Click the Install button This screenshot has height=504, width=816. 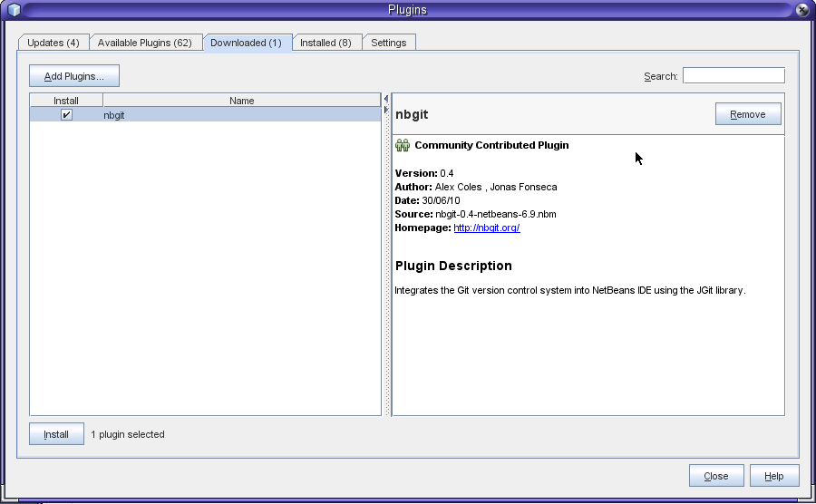[56, 434]
